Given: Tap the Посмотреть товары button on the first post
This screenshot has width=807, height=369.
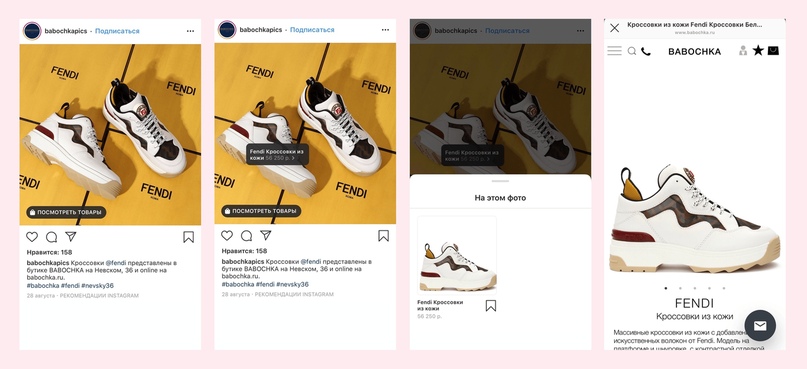Looking at the screenshot, I should [x=66, y=212].
